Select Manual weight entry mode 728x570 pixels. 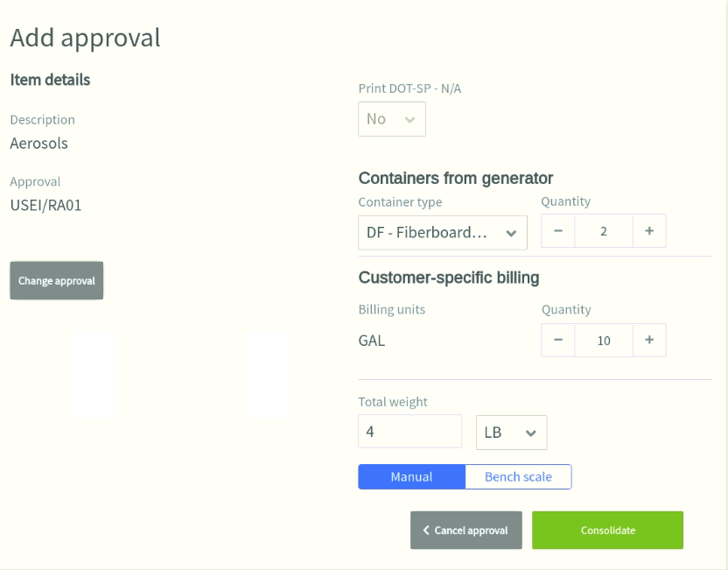click(x=412, y=476)
